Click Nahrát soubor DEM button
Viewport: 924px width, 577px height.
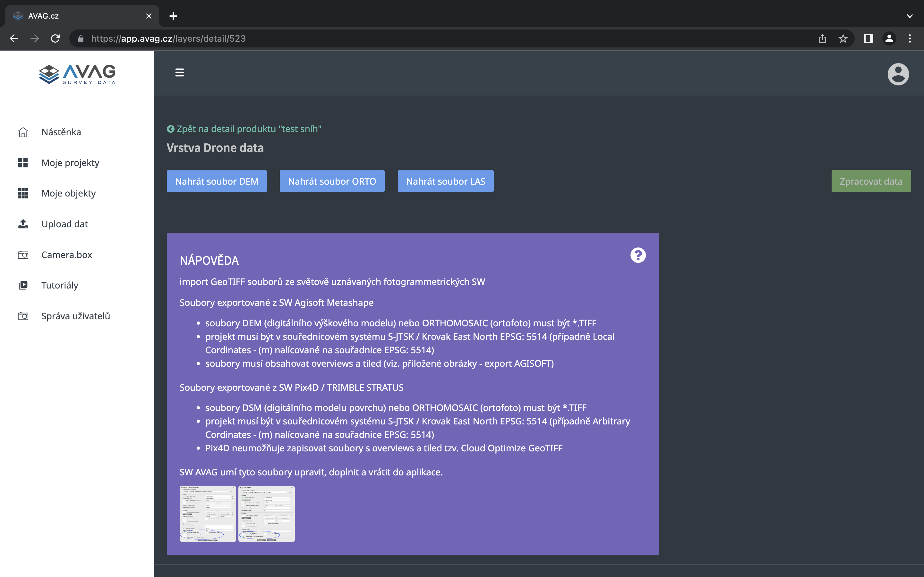(217, 181)
